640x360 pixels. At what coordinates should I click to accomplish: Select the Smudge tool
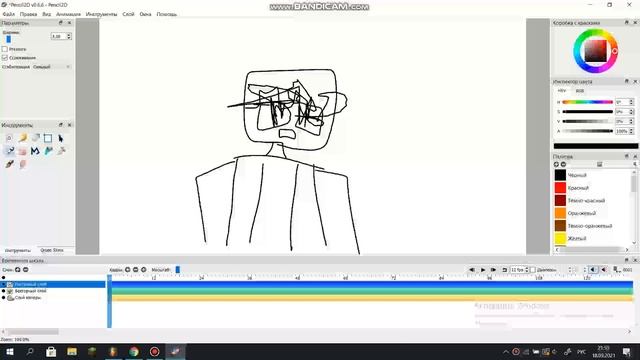[x=22, y=164]
